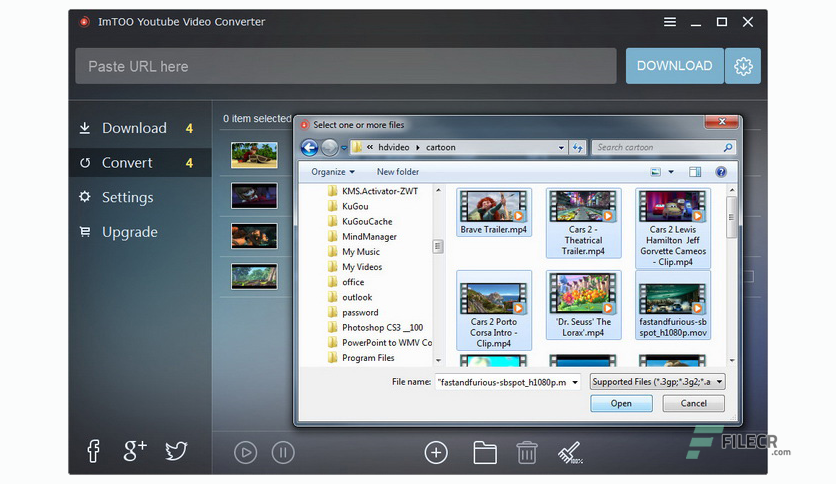Open the outlook folder
This screenshot has width=836, height=484.
350,297
